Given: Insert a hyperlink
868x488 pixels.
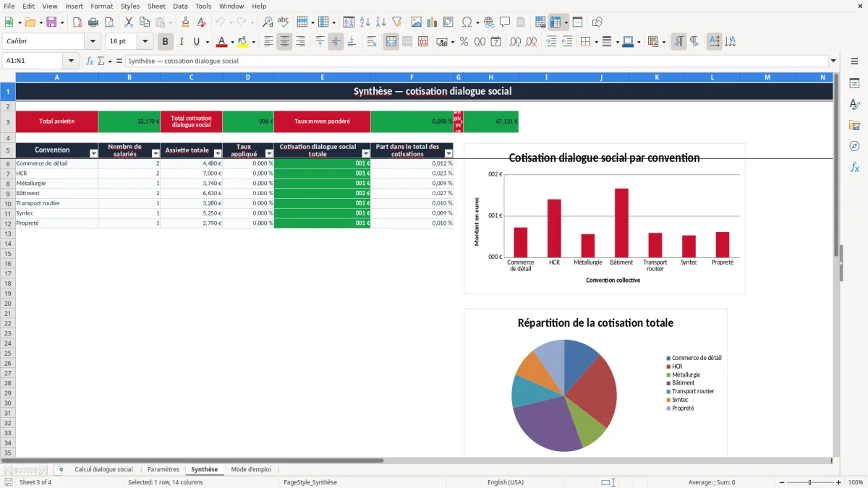Looking at the screenshot, I should 489,22.
